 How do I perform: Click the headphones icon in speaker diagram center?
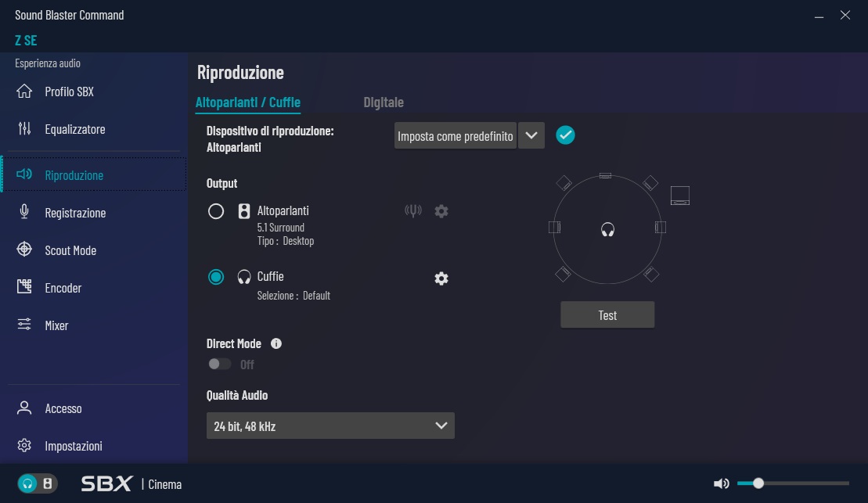tap(608, 229)
